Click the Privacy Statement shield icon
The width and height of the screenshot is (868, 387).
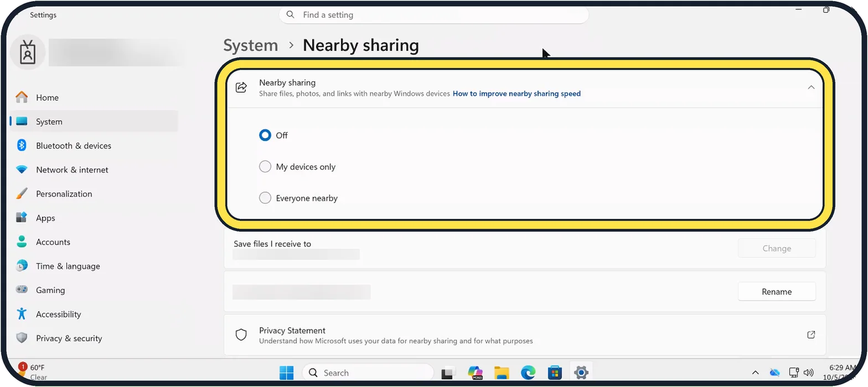coord(241,335)
